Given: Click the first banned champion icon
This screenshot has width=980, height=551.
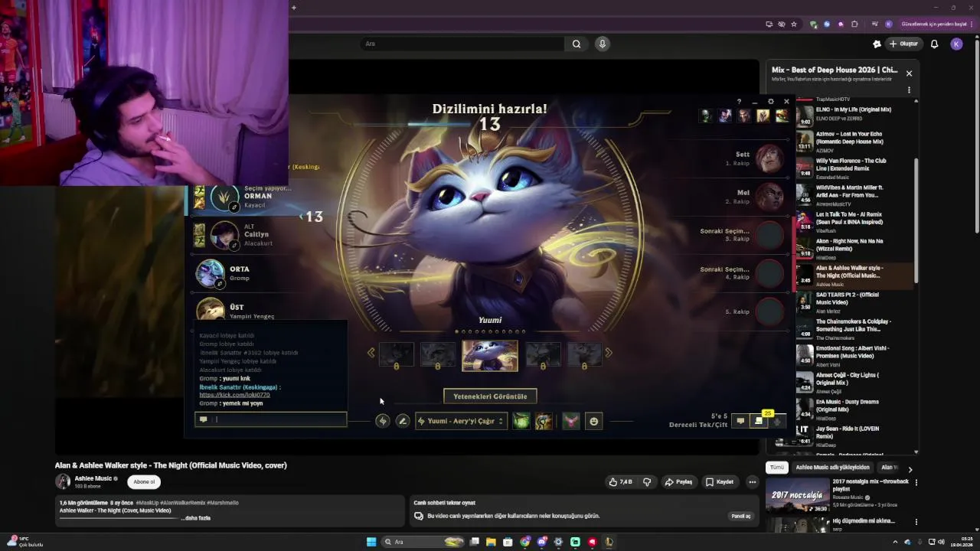Looking at the screenshot, I should pos(706,116).
